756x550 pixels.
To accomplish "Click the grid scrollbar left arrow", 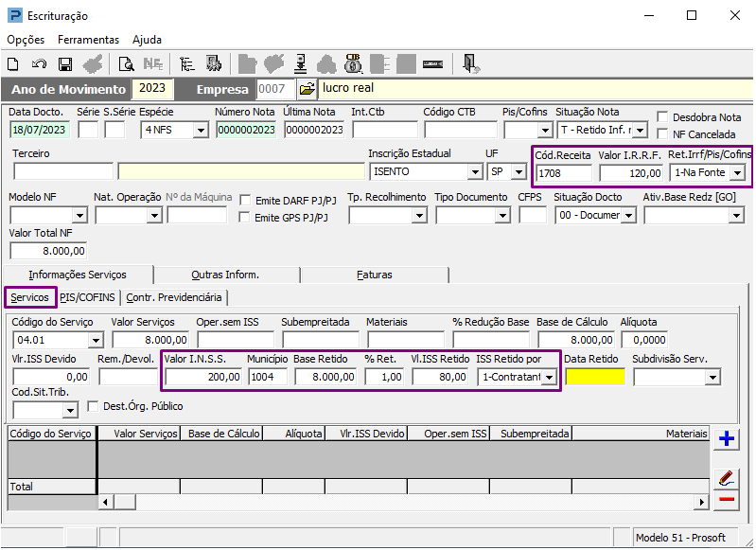I will tap(106, 503).
